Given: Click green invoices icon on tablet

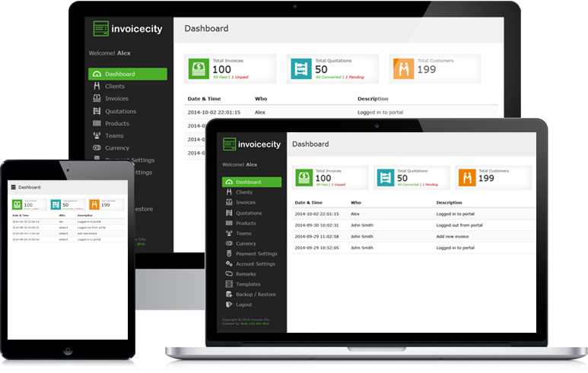Looking at the screenshot, I should [x=17, y=204].
